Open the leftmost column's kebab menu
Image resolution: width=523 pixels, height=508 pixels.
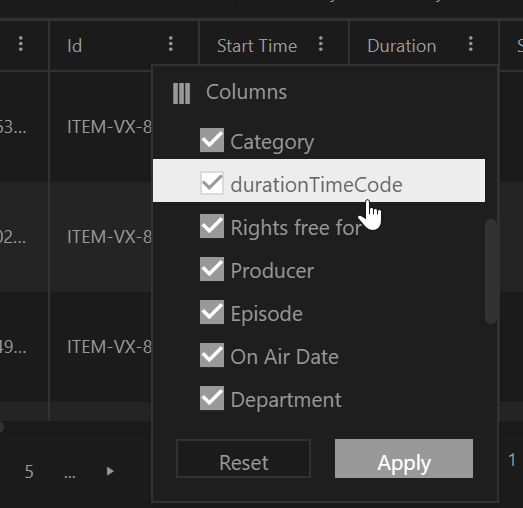[x=21, y=44]
